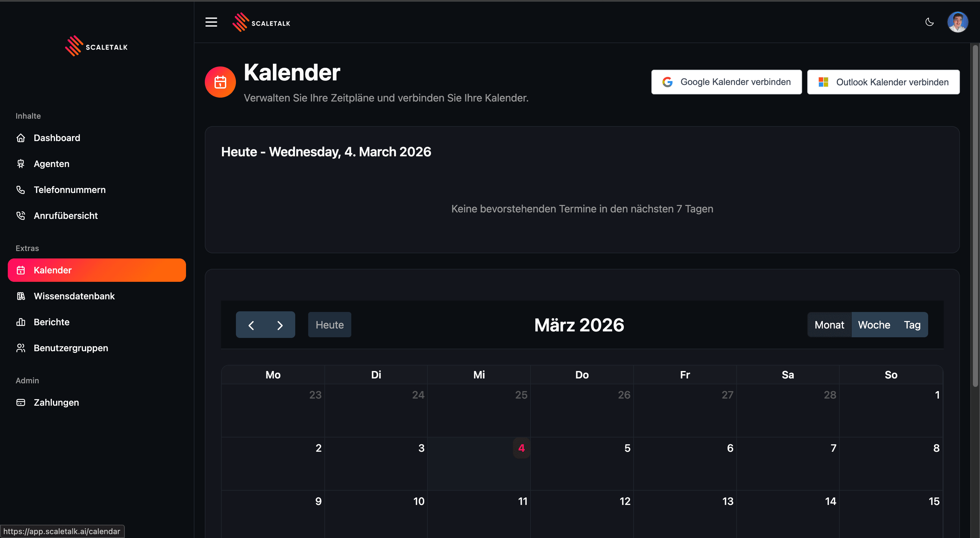Screen dimensions: 980x538
Task: Open the hamburger menu icon
Action: pos(211,22)
